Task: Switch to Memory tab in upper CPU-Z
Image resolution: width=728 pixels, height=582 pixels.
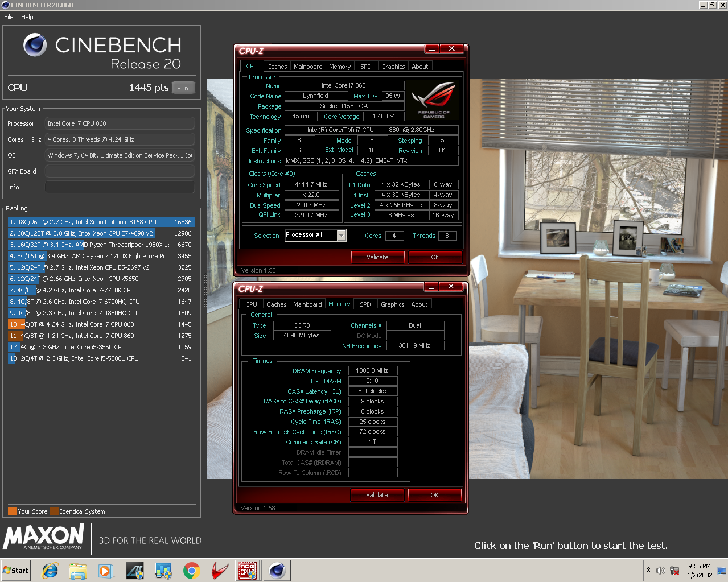Action: pyautogui.click(x=340, y=67)
